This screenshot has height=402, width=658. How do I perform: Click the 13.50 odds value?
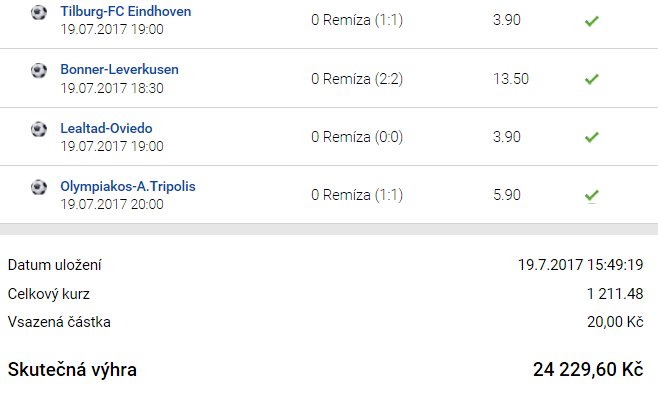pyautogui.click(x=511, y=79)
